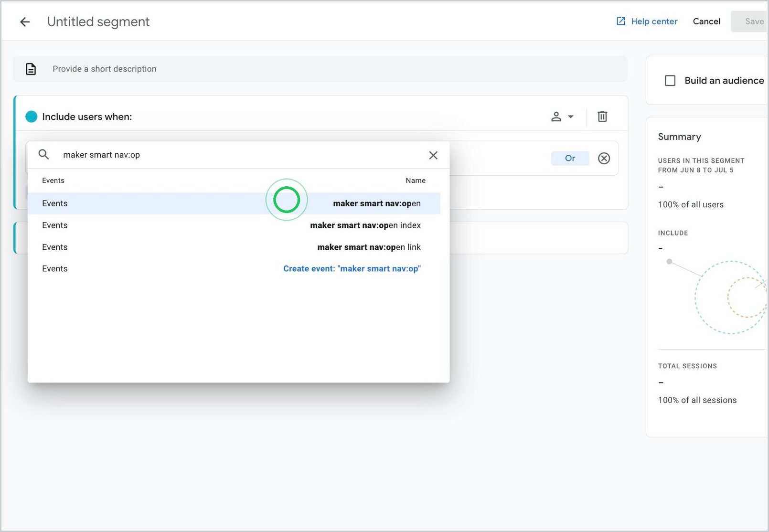Remove condition with the circled X icon
The image size is (769, 532).
pos(604,158)
